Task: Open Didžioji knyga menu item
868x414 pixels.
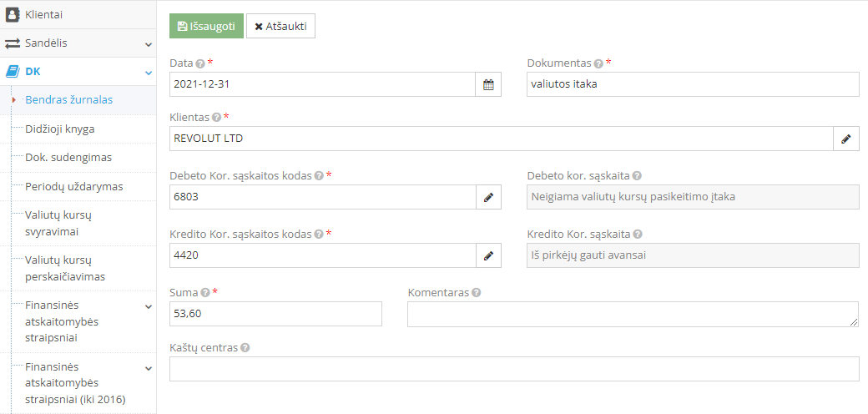Action: point(59,129)
